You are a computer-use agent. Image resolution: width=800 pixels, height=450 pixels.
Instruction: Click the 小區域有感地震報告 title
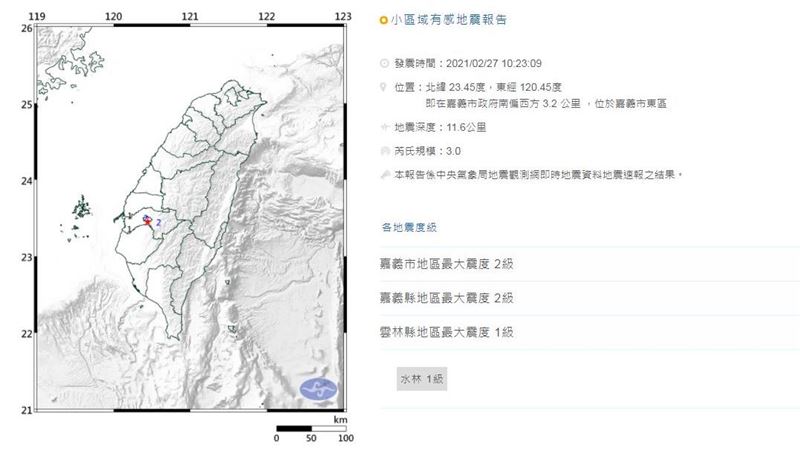point(448,20)
